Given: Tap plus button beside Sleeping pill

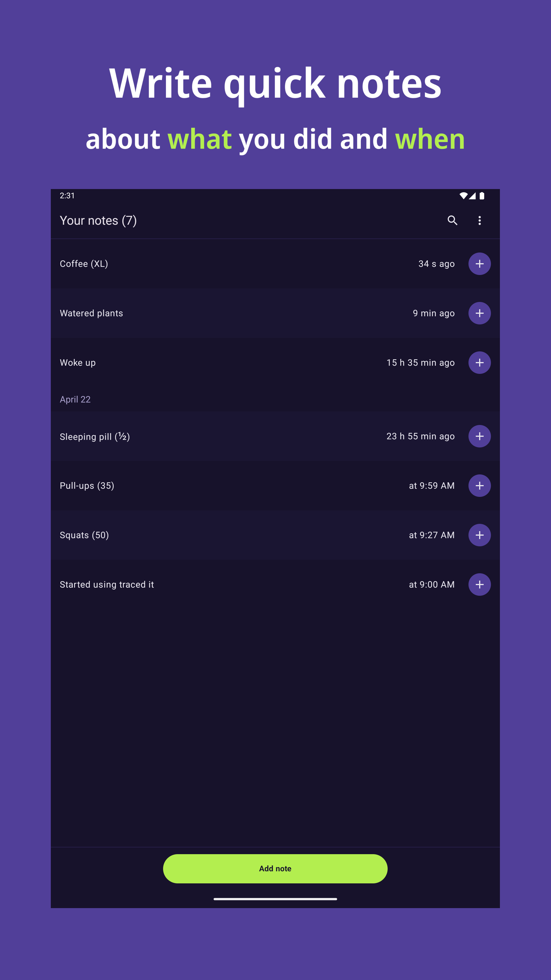Looking at the screenshot, I should (479, 436).
